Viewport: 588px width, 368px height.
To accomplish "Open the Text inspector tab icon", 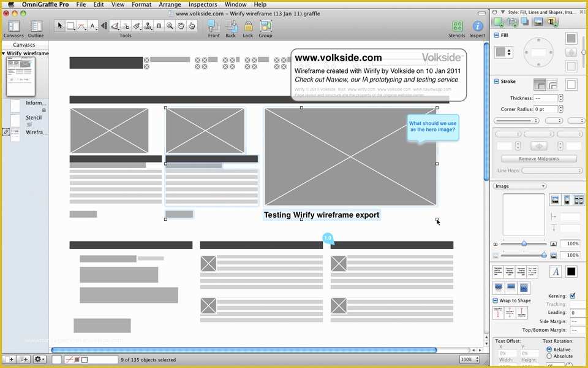I will coord(552,21).
